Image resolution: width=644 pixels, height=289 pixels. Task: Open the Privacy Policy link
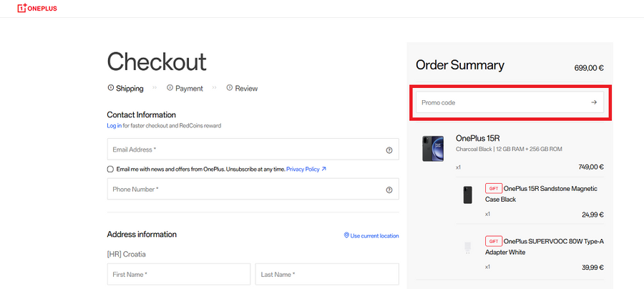(x=303, y=170)
